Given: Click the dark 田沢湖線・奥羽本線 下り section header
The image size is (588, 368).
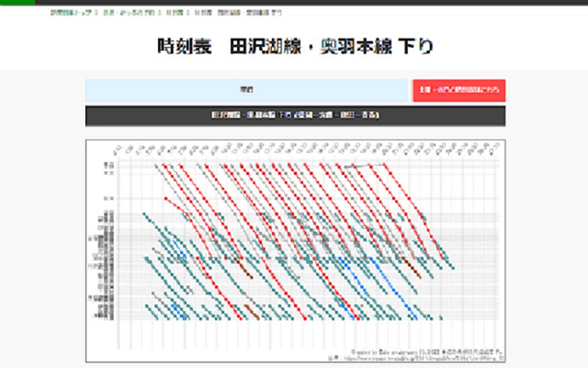Looking at the screenshot, I should 296,115.
